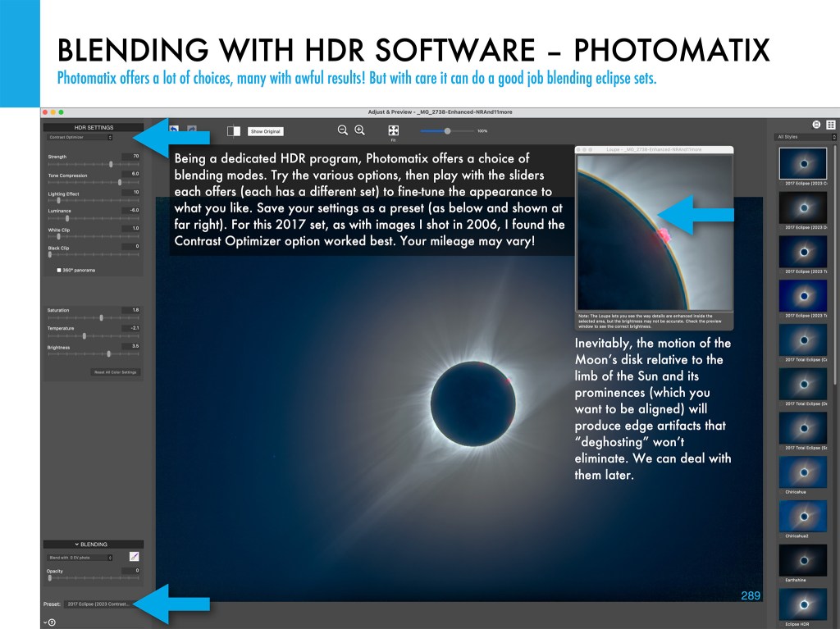The width and height of the screenshot is (840, 629).
Task: Click the redo arrow icon
Action: [x=191, y=130]
